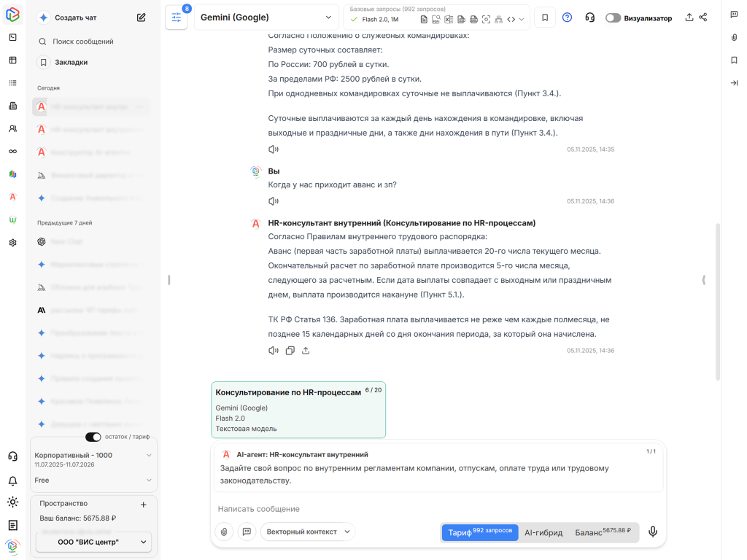
Task: Click the share icon in the top bar
Action: pyautogui.click(x=702, y=17)
